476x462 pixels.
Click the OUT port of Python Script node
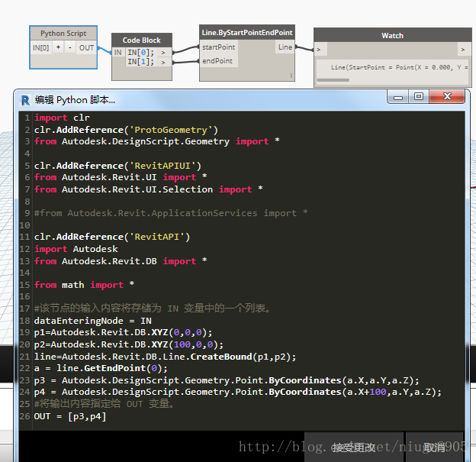pyautogui.click(x=87, y=47)
